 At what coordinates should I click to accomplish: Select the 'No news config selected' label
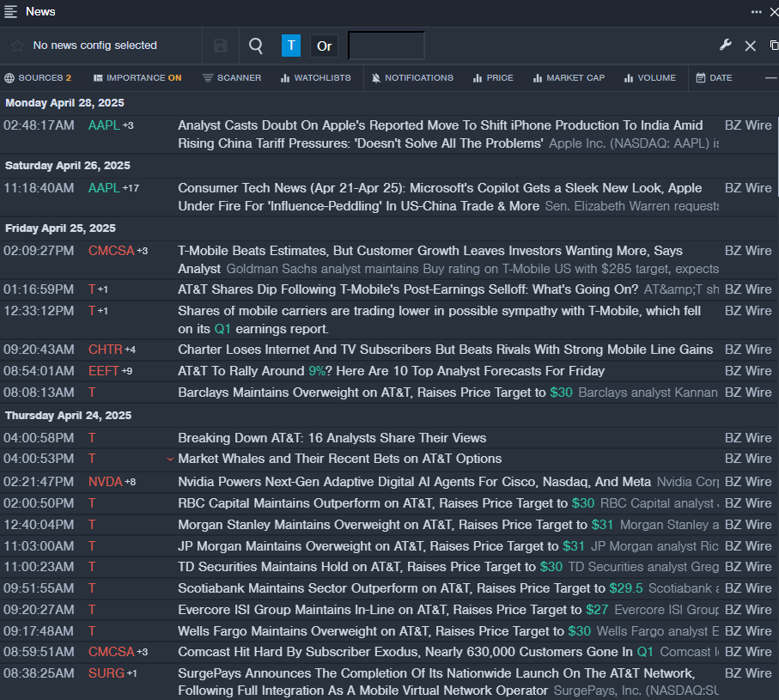[x=94, y=46]
